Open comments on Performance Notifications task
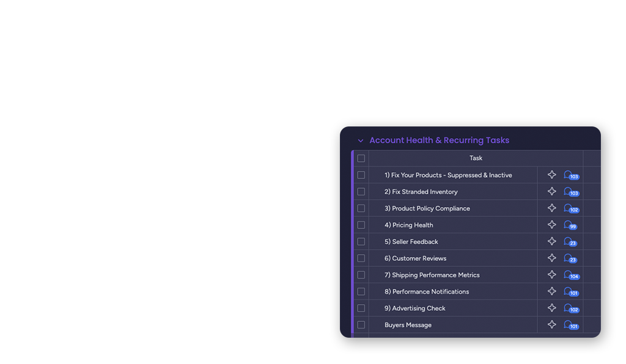 click(570, 292)
